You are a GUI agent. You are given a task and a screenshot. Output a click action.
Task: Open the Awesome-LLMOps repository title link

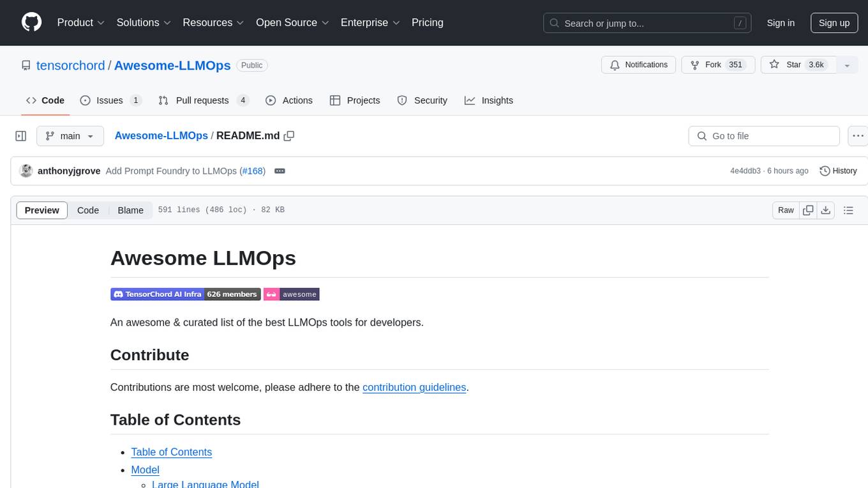tap(172, 65)
